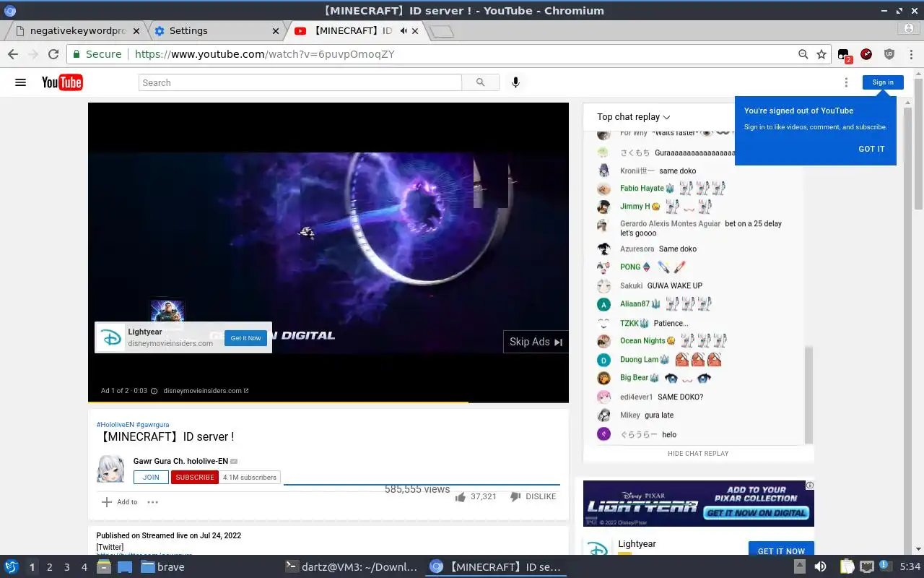Click Skip Ads on the video
The image size is (924, 578).
click(536, 342)
